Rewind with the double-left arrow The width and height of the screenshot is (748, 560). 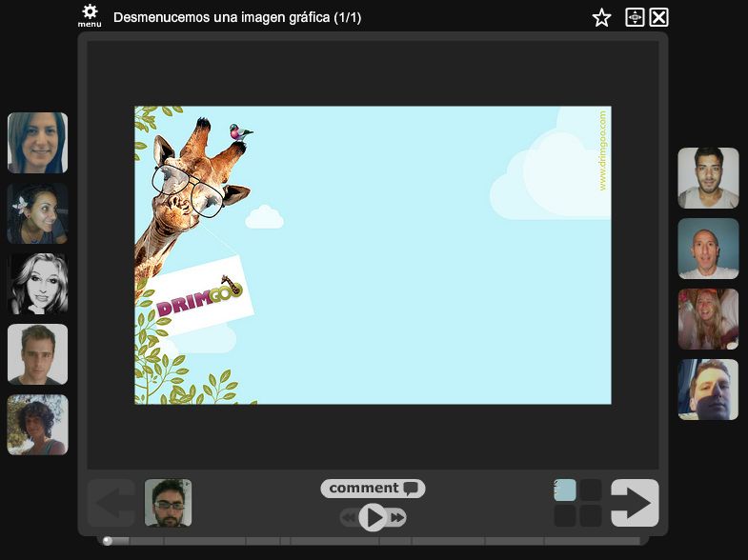pos(349,517)
